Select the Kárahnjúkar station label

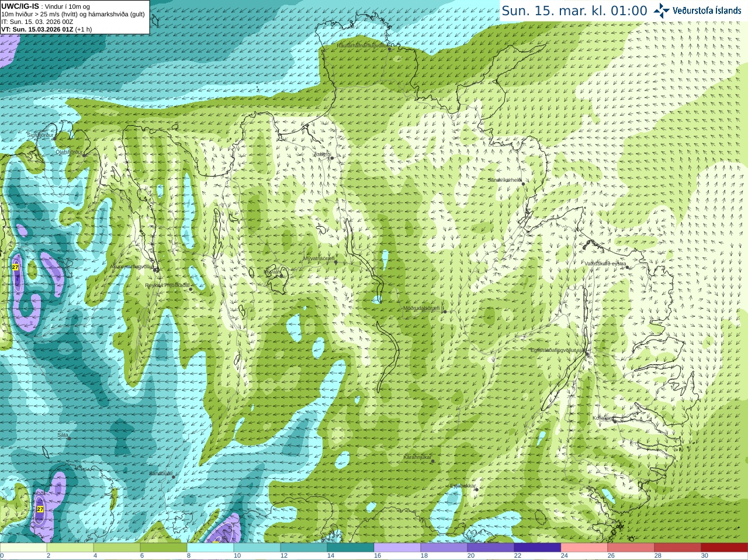(x=417, y=457)
